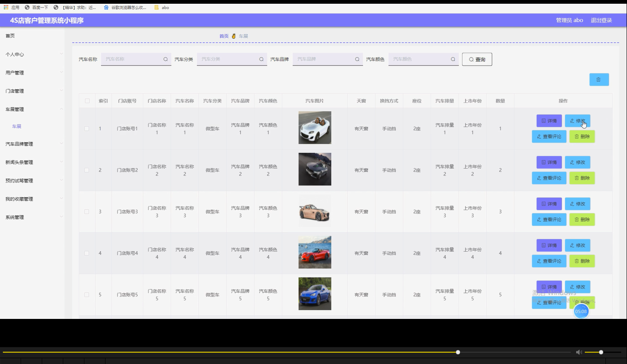Mute the video via speaker icon
The image size is (627, 364).
pyautogui.click(x=579, y=352)
